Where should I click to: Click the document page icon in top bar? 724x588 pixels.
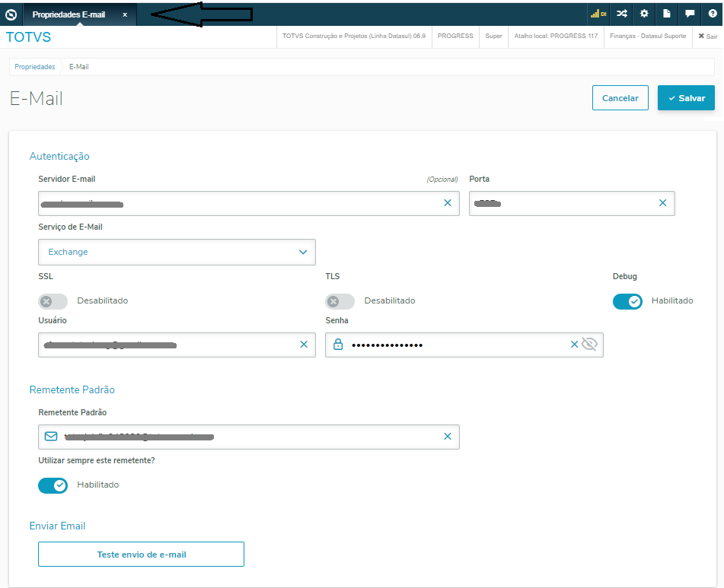667,14
